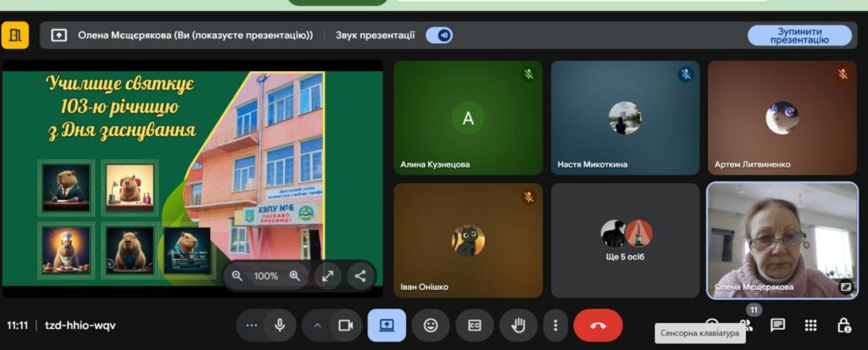Viewport: 868px width, 350px height.
Task: Raise your hand
Action: pyautogui.click(x=518, y=325)
